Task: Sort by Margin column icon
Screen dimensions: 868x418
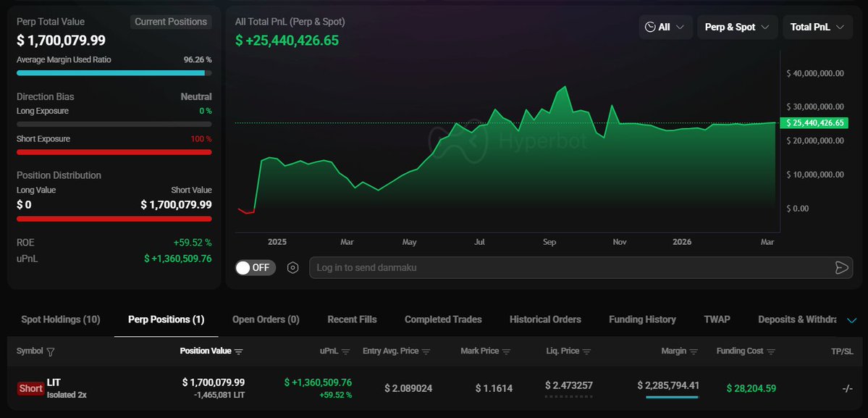Action: 694,351
